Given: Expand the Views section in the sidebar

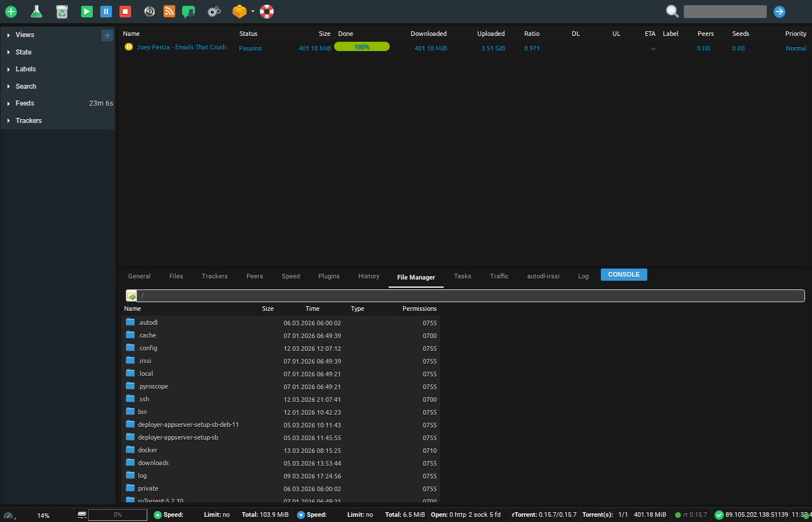Looking at the screenshot, I should [24, 35].
